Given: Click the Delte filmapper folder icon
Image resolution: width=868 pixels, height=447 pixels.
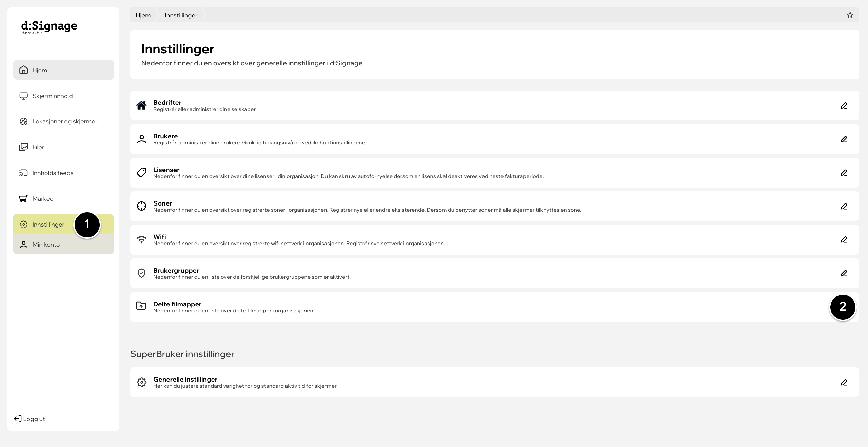Looking at the screenshot, I should point(141,306).
